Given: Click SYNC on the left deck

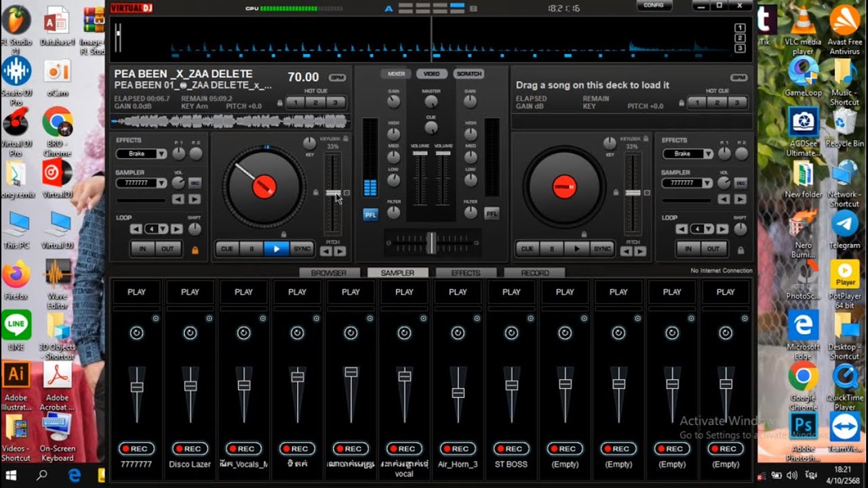Looking at the screenshot, I should click(x=302, y=249).
